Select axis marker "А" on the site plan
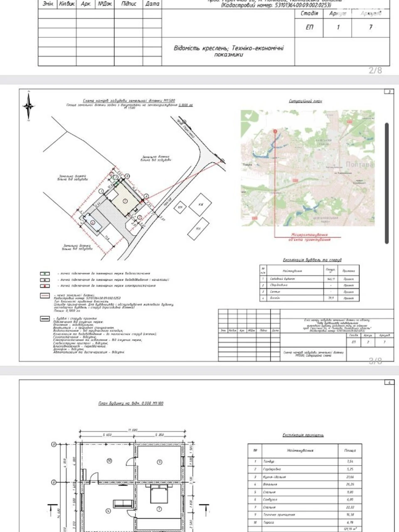The width and height of the screenshot is (399, 532). [x=146, y=196]
